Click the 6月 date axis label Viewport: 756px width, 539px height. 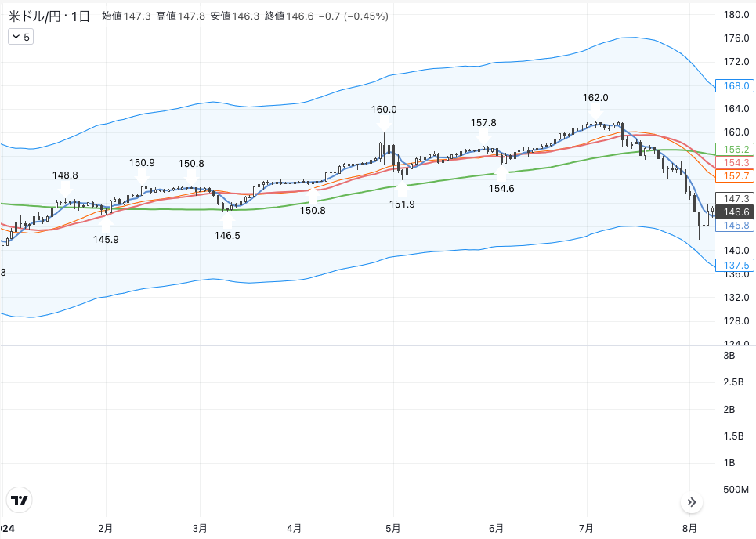pyautogui.click(x=496, y=528)
